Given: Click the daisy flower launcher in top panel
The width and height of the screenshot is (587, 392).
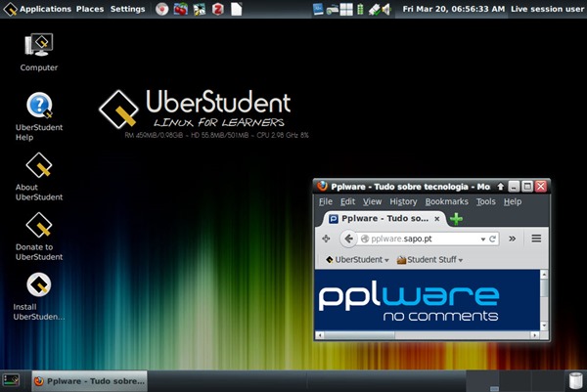Looking at the screenshot, I should [200, 9].
